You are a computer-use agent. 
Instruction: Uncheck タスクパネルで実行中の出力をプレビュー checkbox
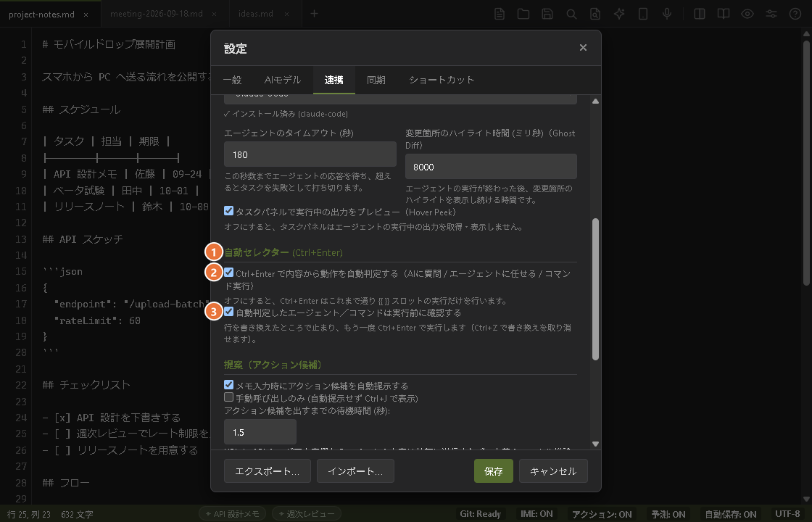tap(228, 211)
